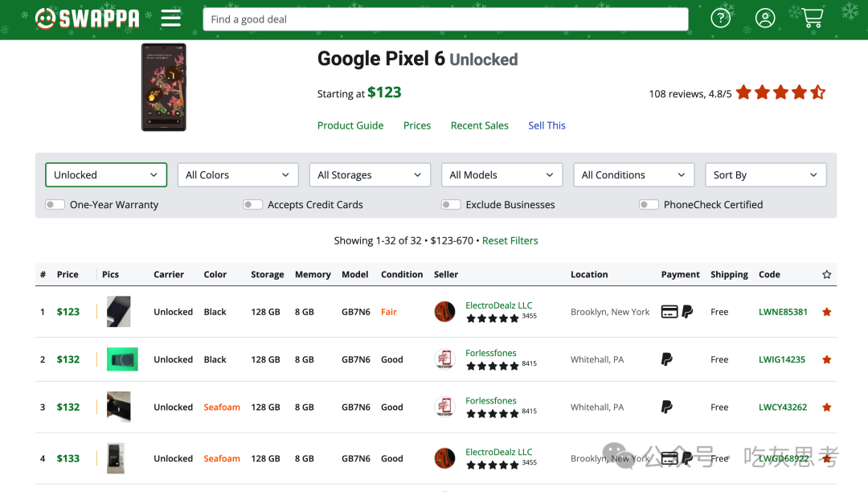Turn on Exclude Businesses switch
Image resolution: width=868 pixels, height=492 pixels.
point(451,205)
